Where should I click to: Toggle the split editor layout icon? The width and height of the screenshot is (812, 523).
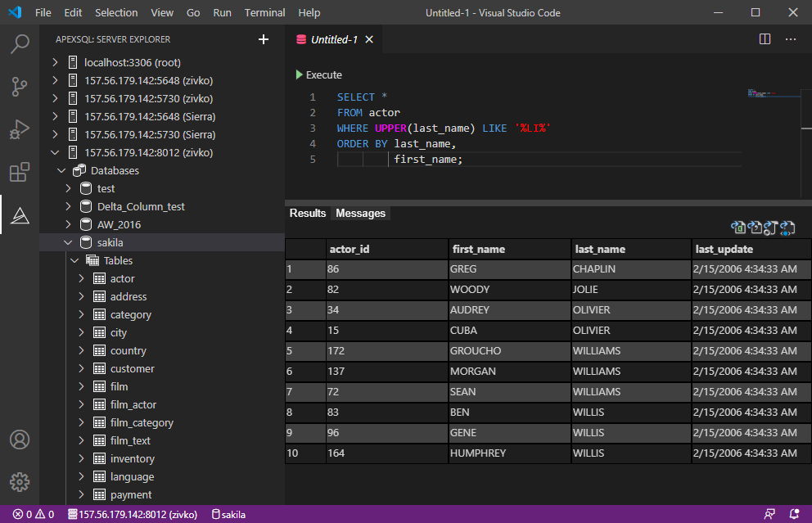(765, 38)
